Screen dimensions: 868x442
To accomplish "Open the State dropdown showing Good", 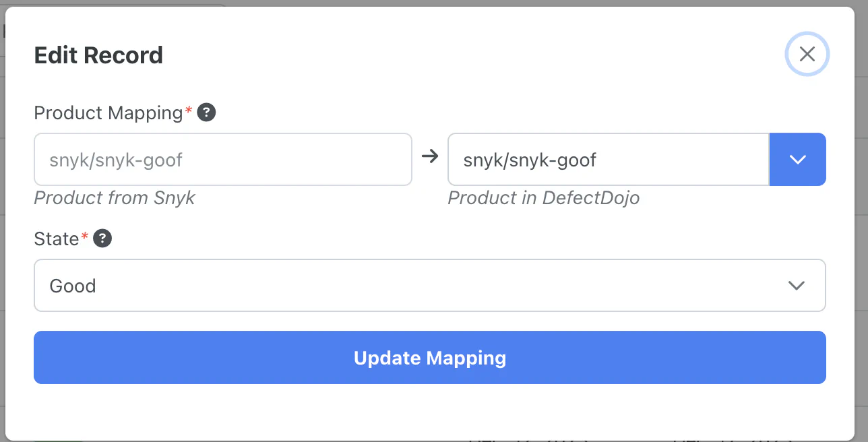I will 404,286.
